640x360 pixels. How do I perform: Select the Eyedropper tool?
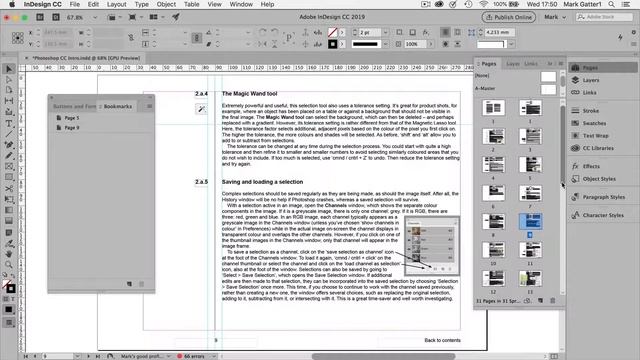point(9,243)
